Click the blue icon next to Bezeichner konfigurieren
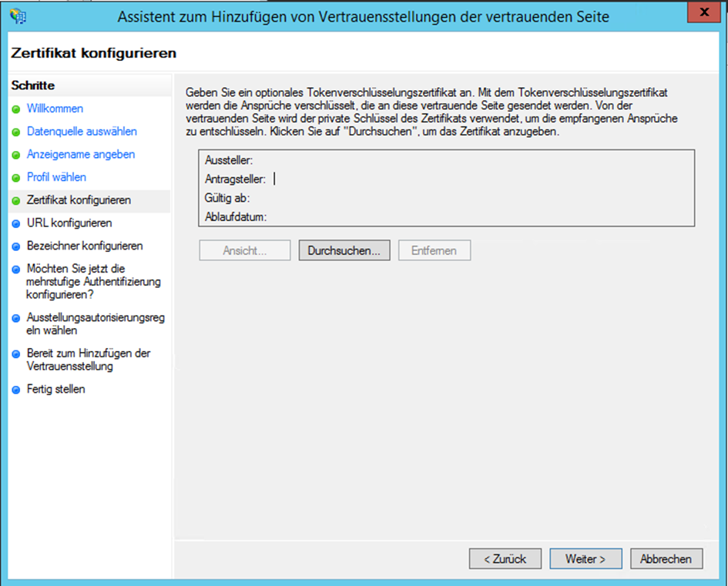Viewport: 728px width, 586px height. tap(17, 244)
